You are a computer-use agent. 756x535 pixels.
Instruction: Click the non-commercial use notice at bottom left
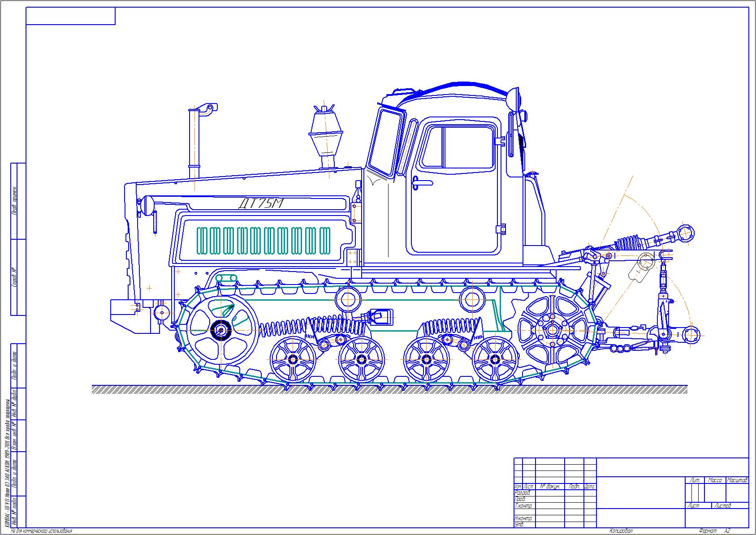tap(41, 531)
